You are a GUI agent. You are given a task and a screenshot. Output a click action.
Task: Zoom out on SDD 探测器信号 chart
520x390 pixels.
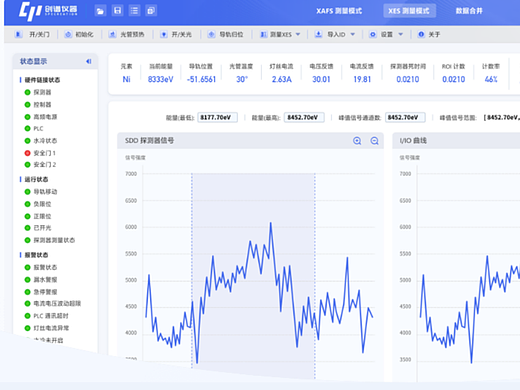(374, 141)
